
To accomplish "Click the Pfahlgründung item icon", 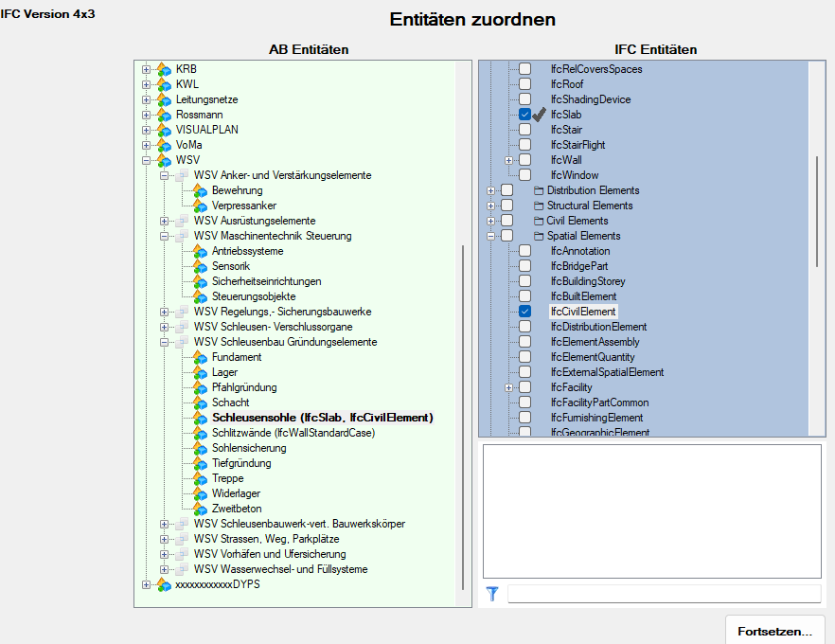I will (x=200, y=387).
